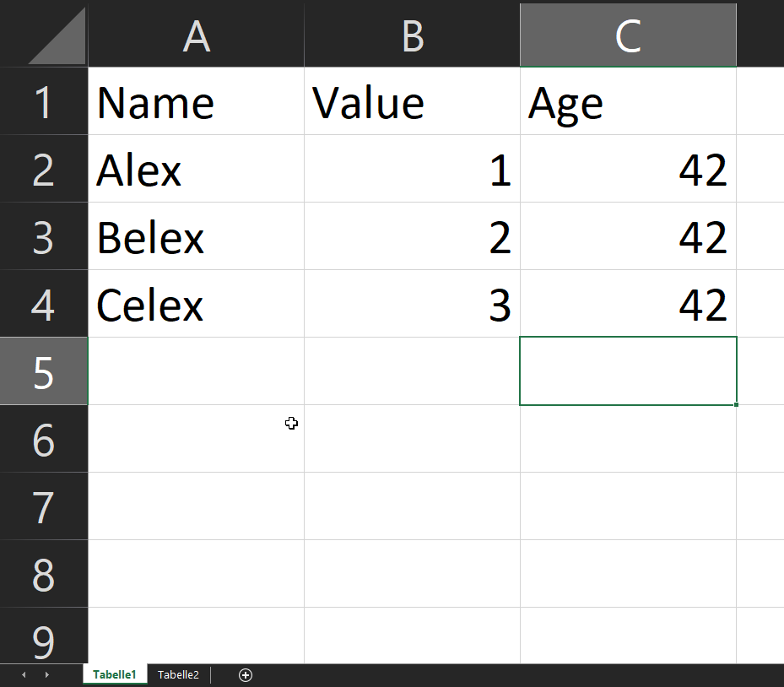The image size is (784, 687).
Task: Select the column A header
Action: click(x=196, y=35)
